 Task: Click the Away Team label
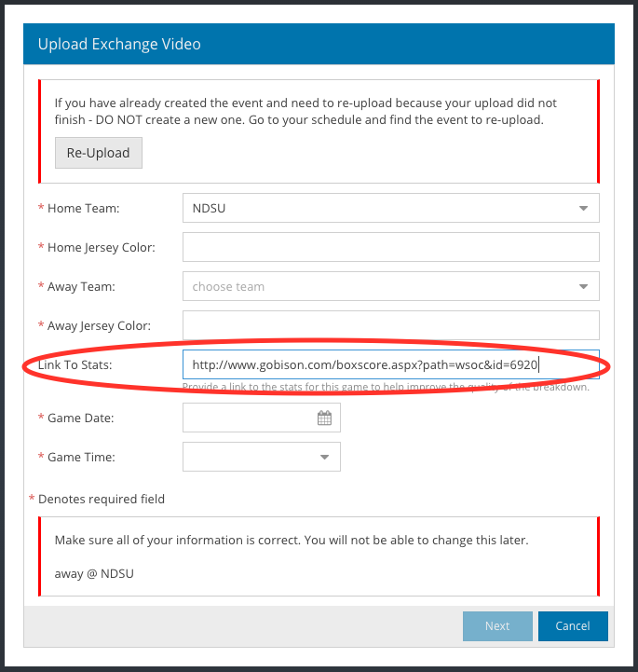[x=81, y=287]
